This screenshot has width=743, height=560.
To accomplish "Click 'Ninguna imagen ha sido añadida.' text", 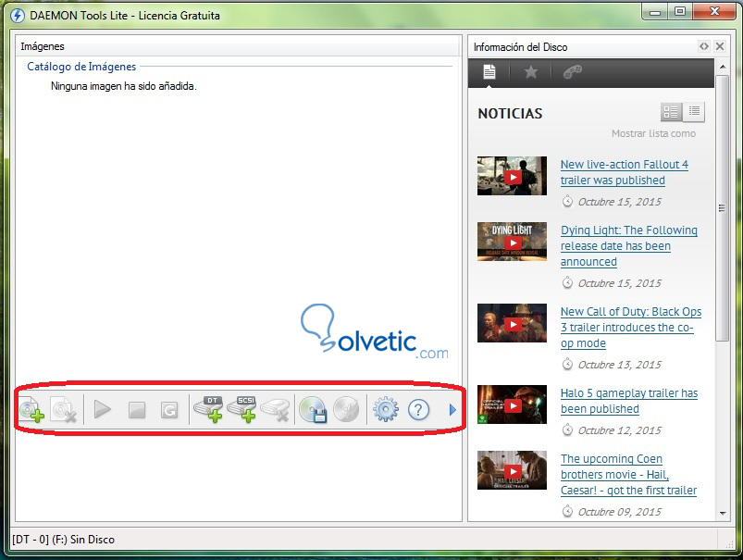I will [124, 86].
